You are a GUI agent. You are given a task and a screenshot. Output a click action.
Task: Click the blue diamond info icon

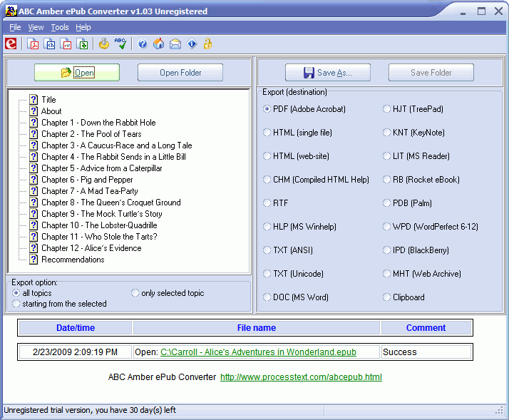(192, 43)
